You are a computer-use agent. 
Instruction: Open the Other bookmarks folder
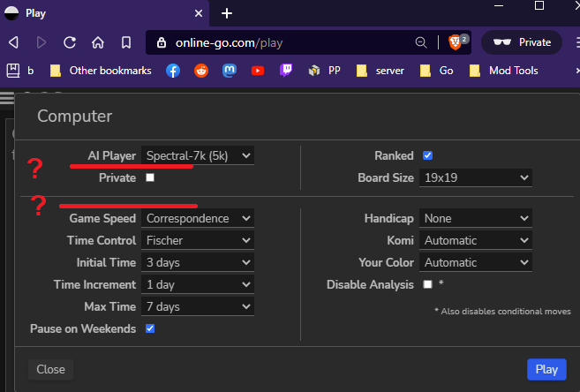tap(101, 71)
